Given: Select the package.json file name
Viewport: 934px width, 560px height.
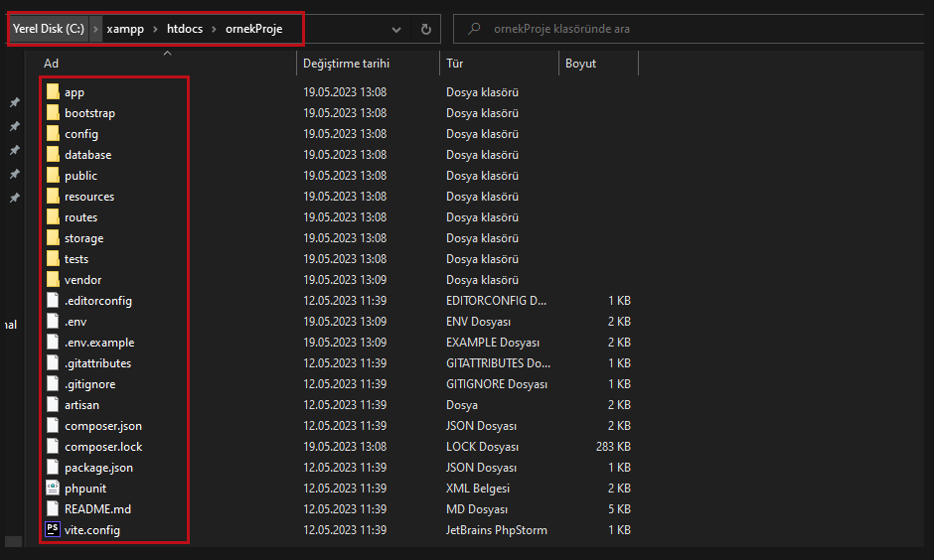Looking at the screenshot, I should (x=99, y=467).
